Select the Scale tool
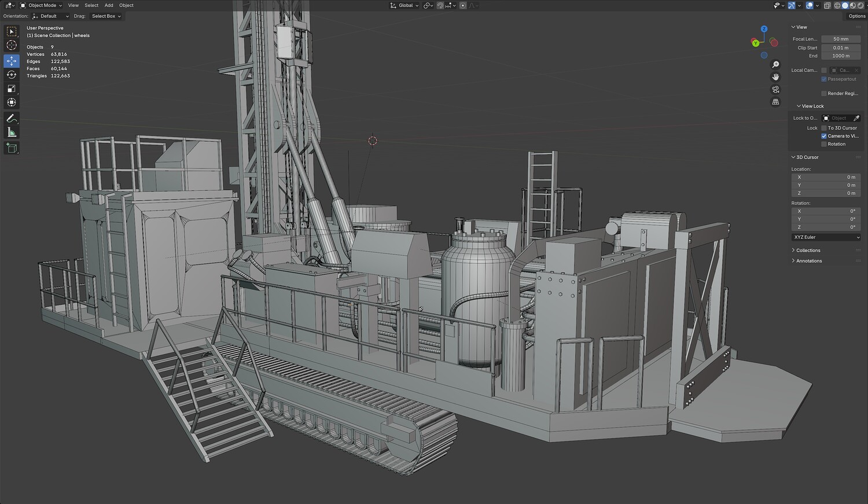The image size is (868, 504). coord(12,89)
